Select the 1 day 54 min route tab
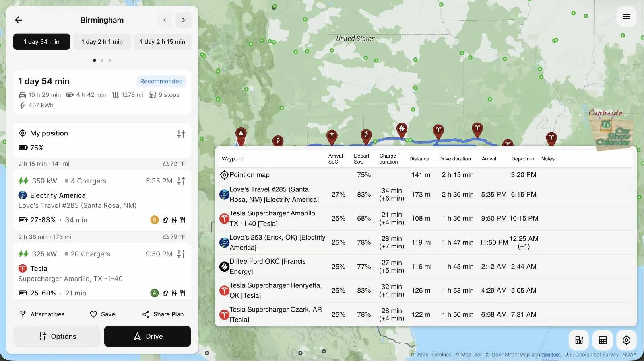 [42, 42]
